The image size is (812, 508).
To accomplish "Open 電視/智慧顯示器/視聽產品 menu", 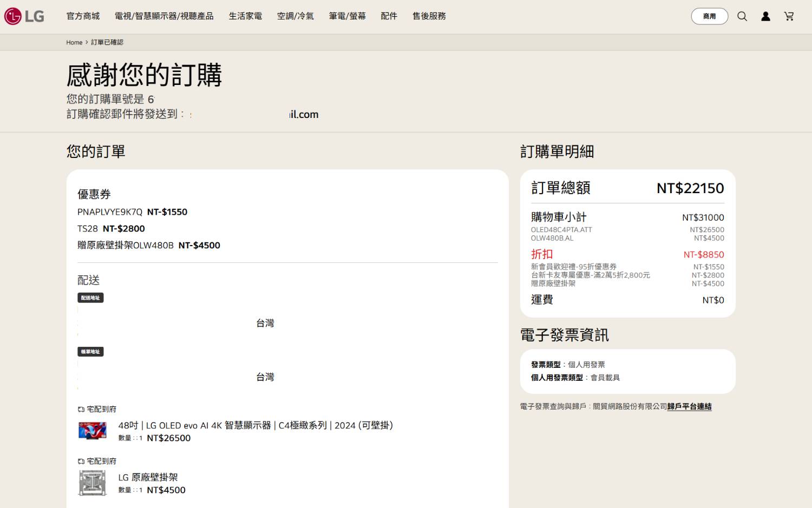I will [x=164, y=16].
